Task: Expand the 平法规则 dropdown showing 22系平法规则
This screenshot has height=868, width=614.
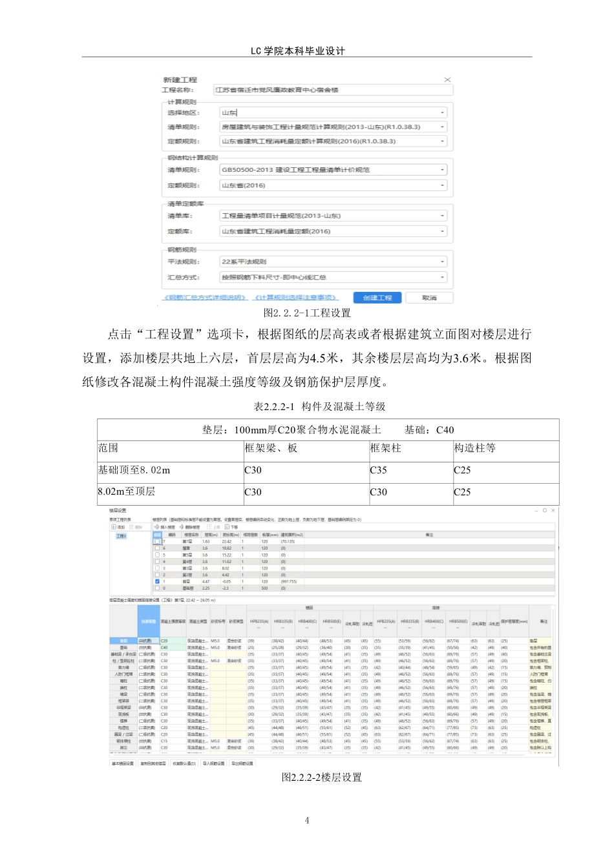Action: [443, 261]
